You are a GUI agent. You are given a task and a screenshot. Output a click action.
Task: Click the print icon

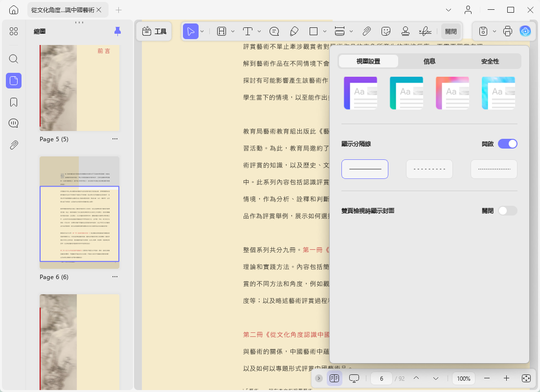coord(508,31)
